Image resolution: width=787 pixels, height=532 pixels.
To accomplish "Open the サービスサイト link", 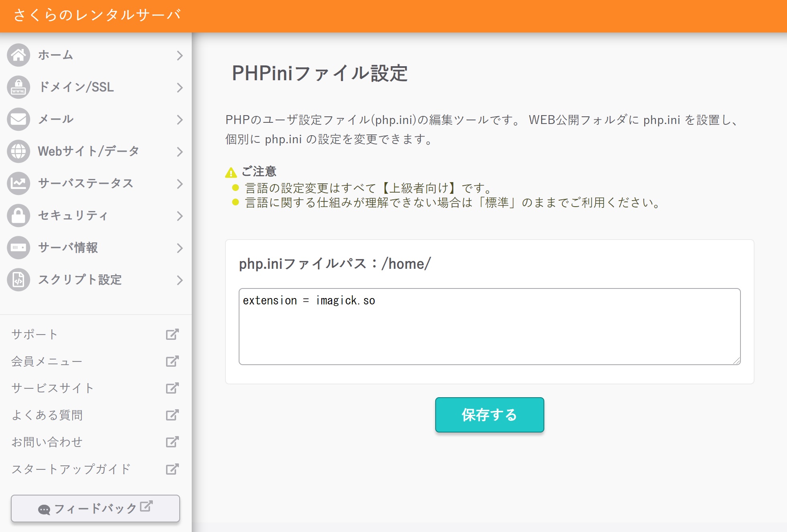I will [53, 388].
